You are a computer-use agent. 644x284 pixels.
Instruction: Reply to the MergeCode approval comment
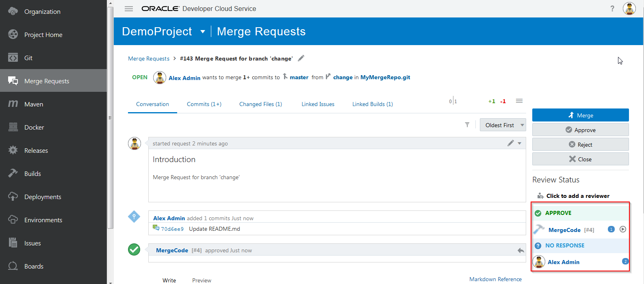point(520,250)
